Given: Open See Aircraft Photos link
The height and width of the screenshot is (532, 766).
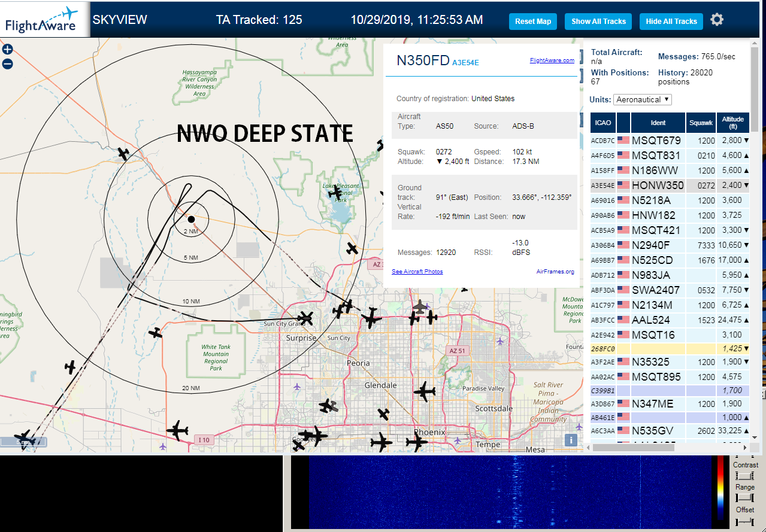Looking at the screenshot, I should (x=417, y=272).
